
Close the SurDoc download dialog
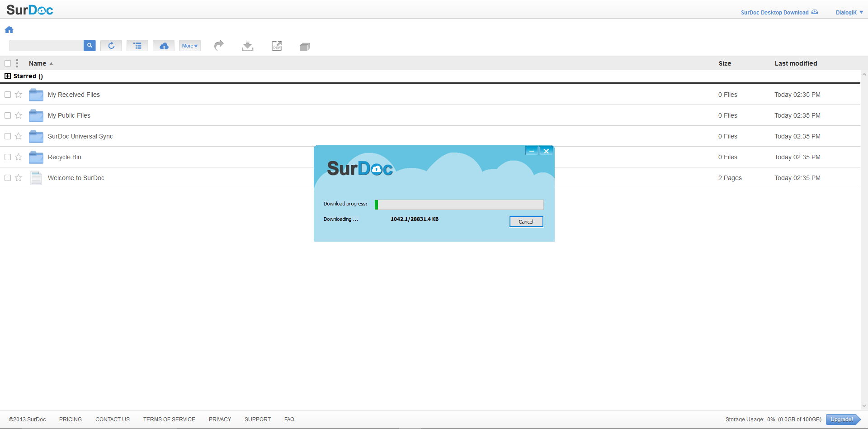(x=546, y=151)
